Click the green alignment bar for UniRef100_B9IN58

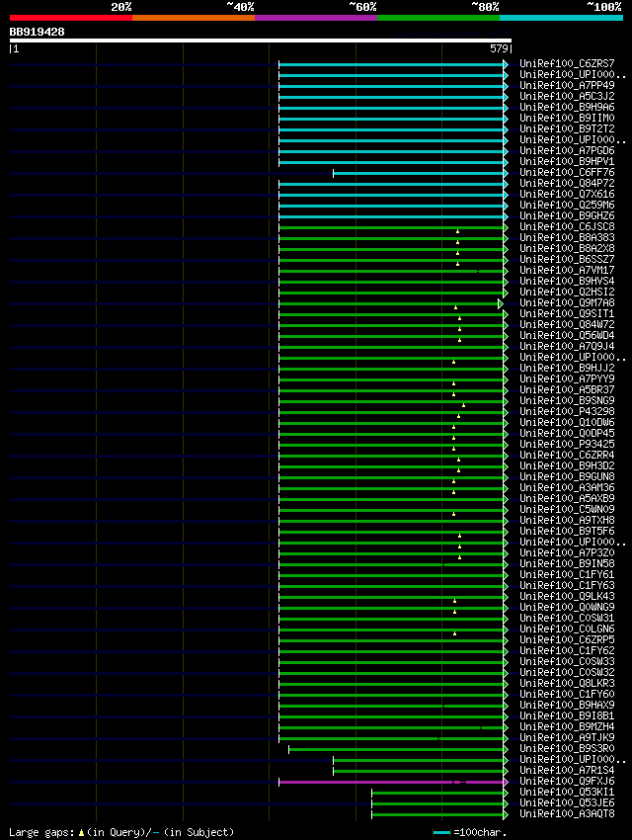pyautogui.click(x=392, y=564)
